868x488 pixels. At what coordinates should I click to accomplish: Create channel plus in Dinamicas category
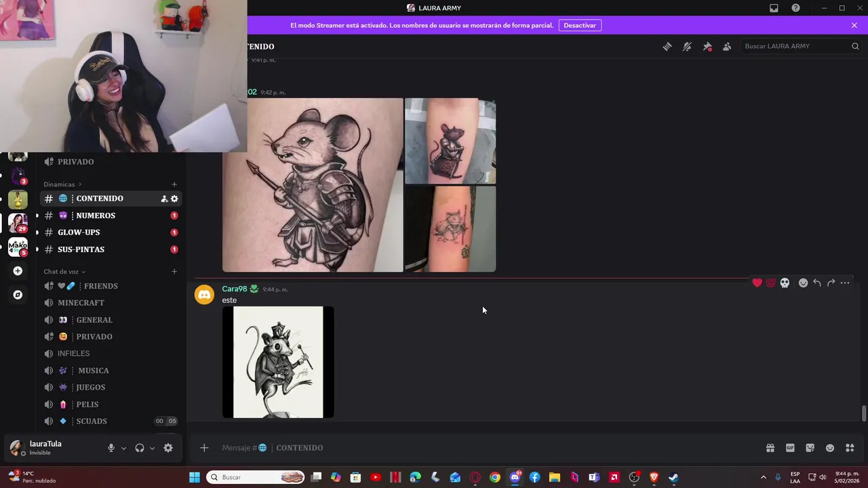pyautogui.click(x=174, y=184)
